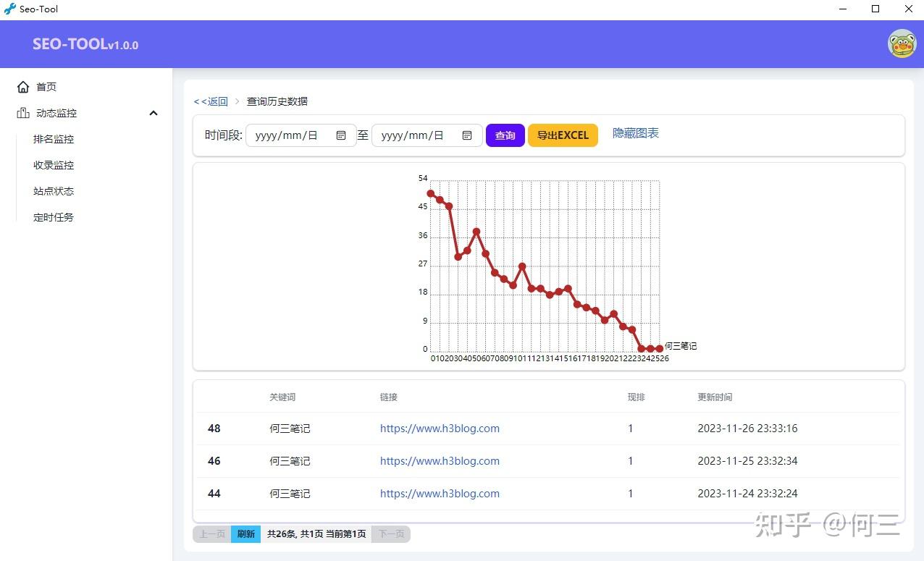Open the user avatar in header
The height and width of the screenshot is (561, 924).
[x=902, y=44]
